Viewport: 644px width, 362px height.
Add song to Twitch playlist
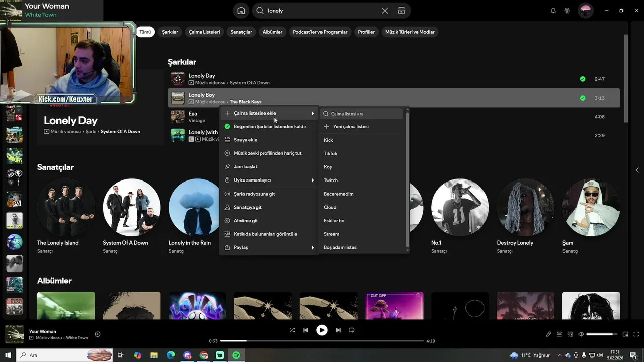pos(362,180)
